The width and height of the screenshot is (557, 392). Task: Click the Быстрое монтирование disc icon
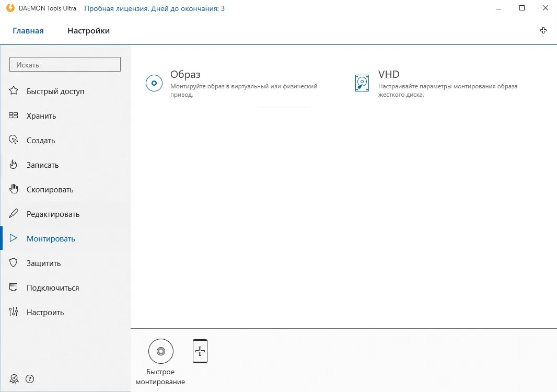pos(161,351)
